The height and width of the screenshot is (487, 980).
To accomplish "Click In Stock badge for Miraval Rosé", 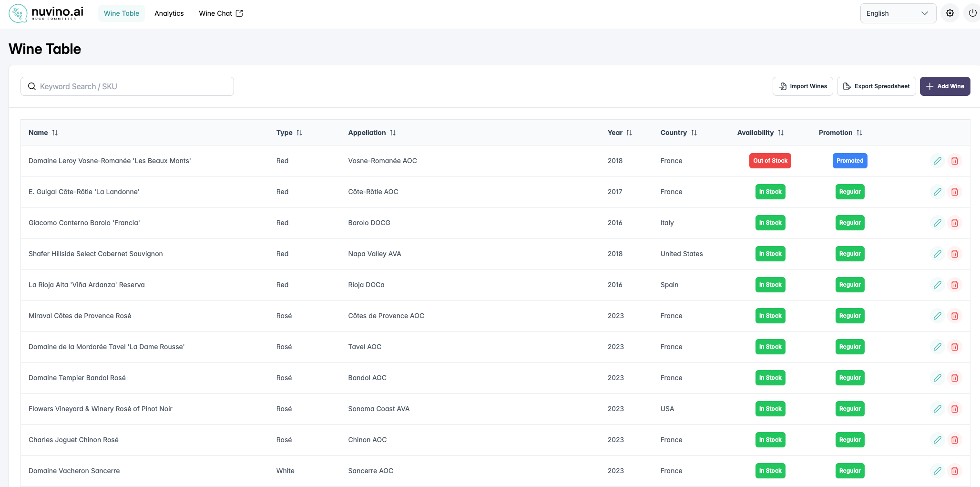I will click(x=770, y=316).
